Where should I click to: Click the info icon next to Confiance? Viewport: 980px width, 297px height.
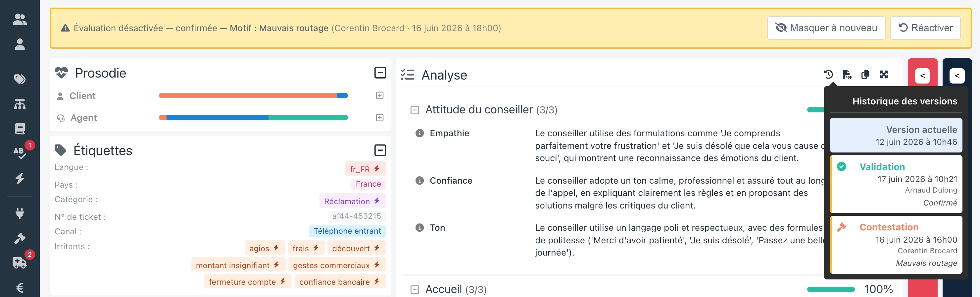pos(419,180)
